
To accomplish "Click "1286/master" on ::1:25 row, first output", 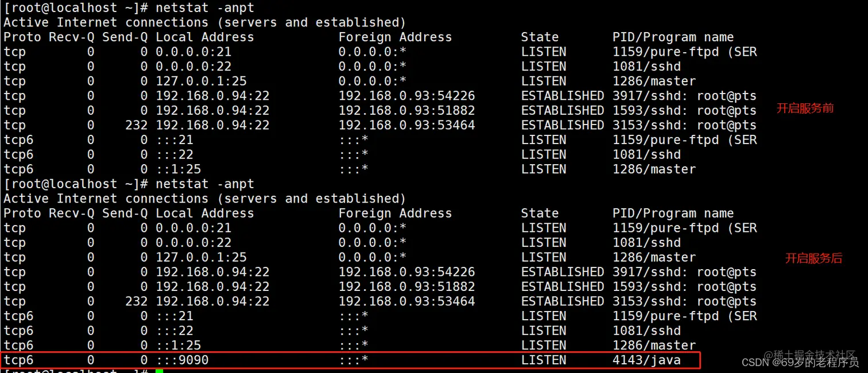I will coord(654,169).
